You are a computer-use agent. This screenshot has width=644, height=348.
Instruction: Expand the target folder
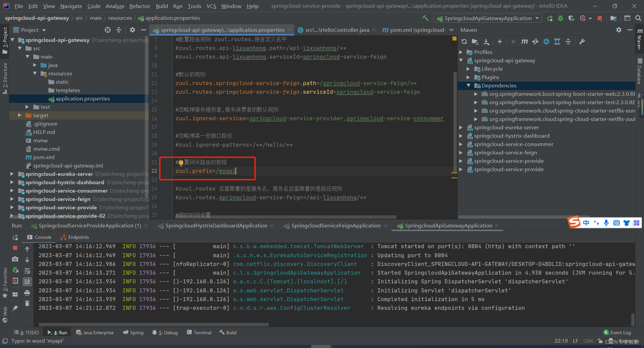pos(20,115)
